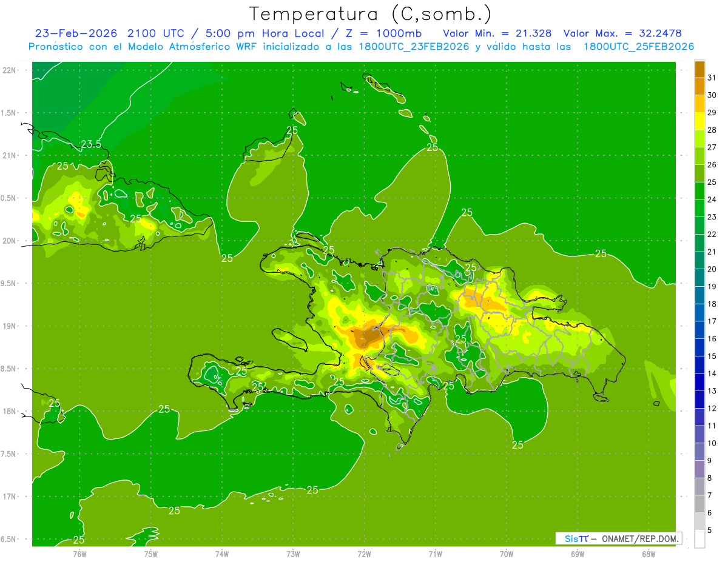Image resolution: width=728 pixels, height=562 pixels.
Task: Click the "Valor Min. = 21.328" value
Action: pos(497,33)
